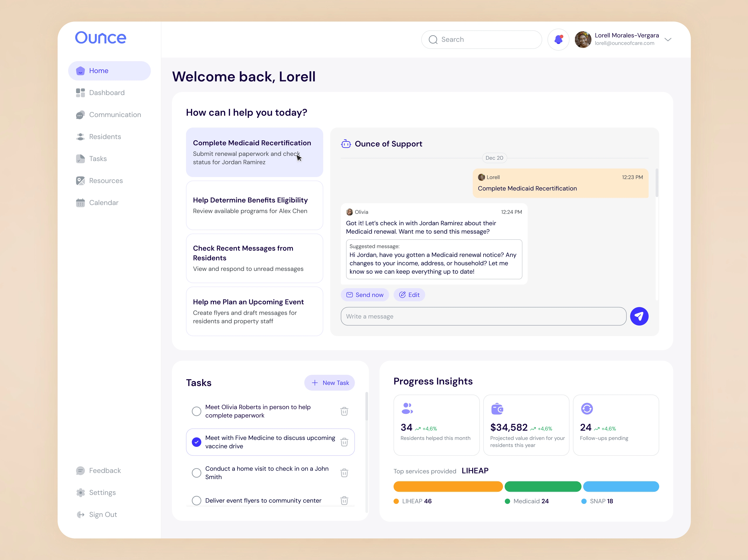
Task: Click the search magnifier icon
Action: click(433, 40)
